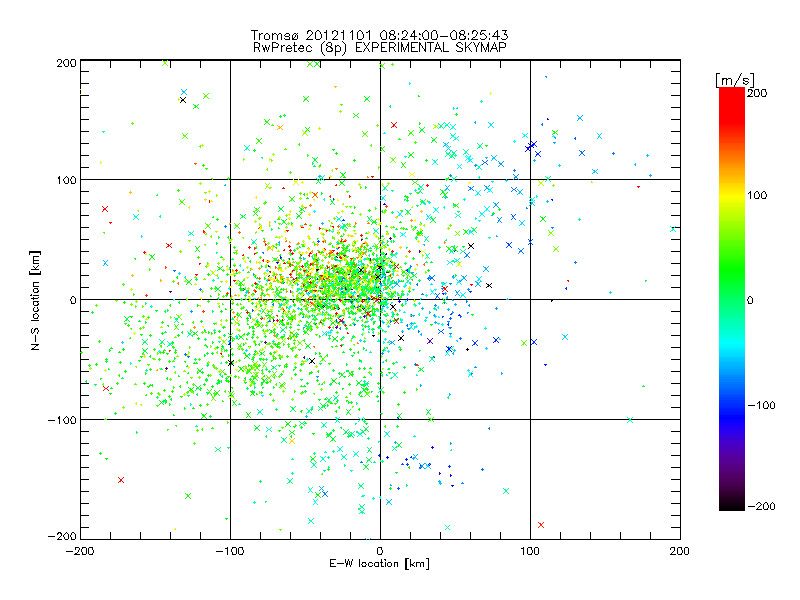Click y-axis tick label '-200'
Screen dimensions: 800x600
coord(62,536)
